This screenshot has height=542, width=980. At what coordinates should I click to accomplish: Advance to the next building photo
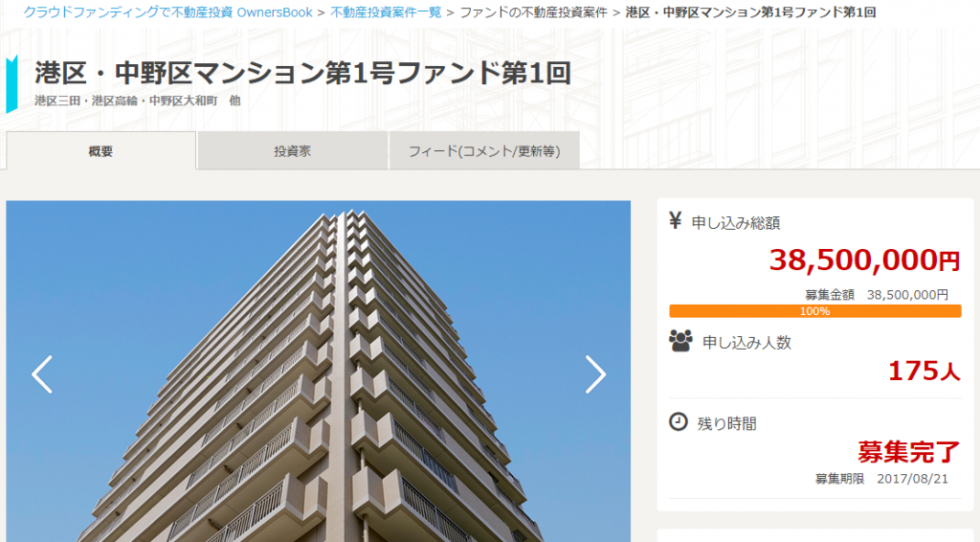tap(595, 374)
